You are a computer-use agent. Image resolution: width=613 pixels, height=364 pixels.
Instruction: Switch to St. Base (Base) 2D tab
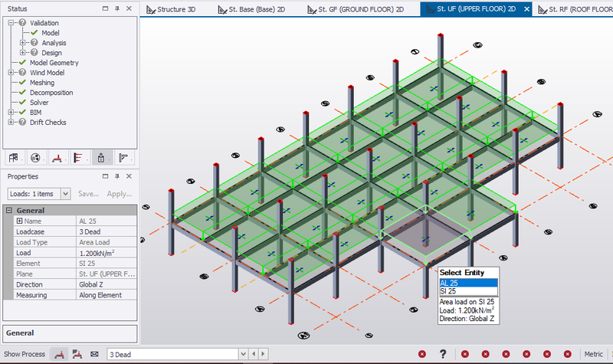[x=252, y=9]
